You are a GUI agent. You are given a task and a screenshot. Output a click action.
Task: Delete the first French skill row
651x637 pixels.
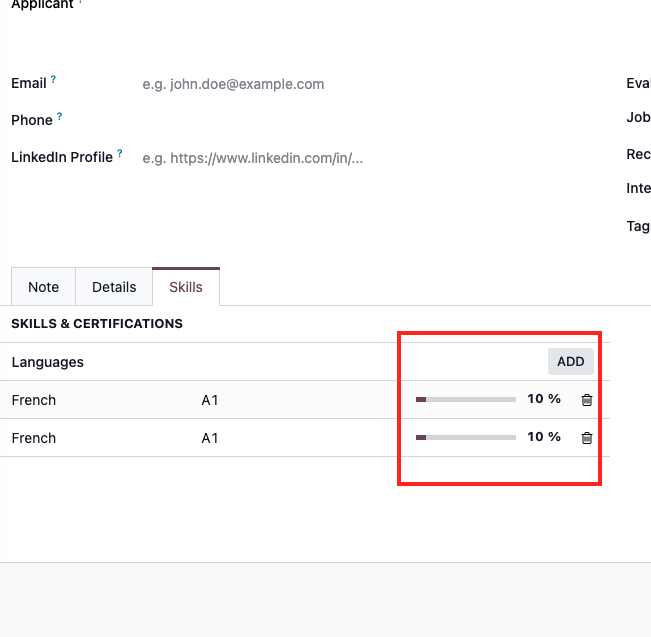click(587, 400)
